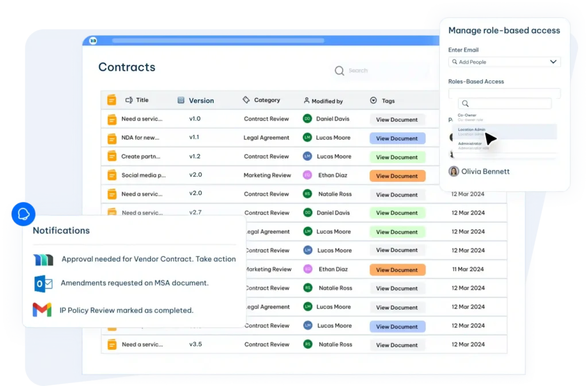Click the document icon of Create partn row
The image size is (588, 386).
112,156
